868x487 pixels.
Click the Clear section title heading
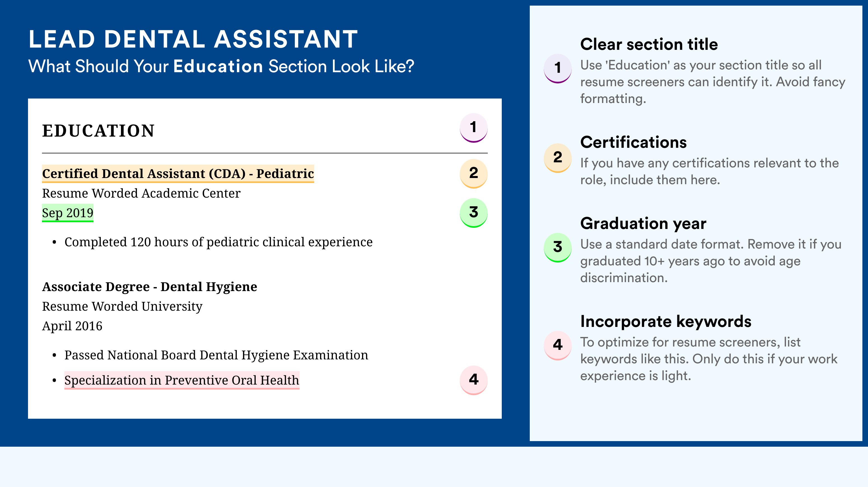pyautogui.click(x=649, y=44)
